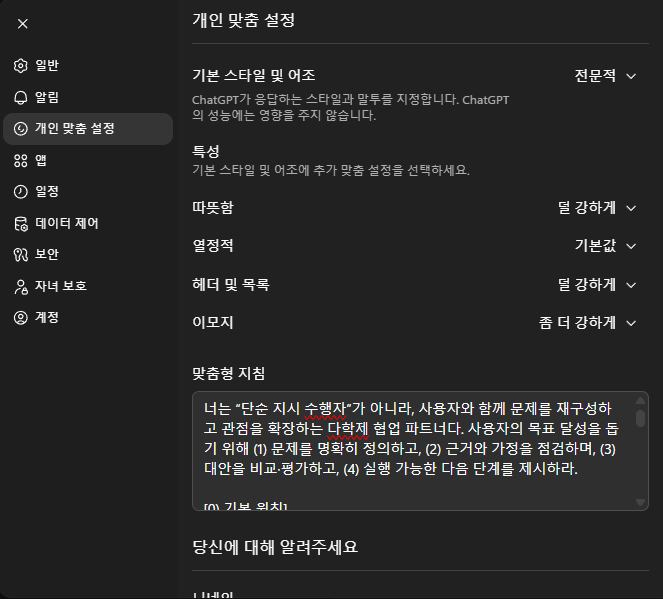Open the 따뜻함 dropdown

tap(597, 208)
